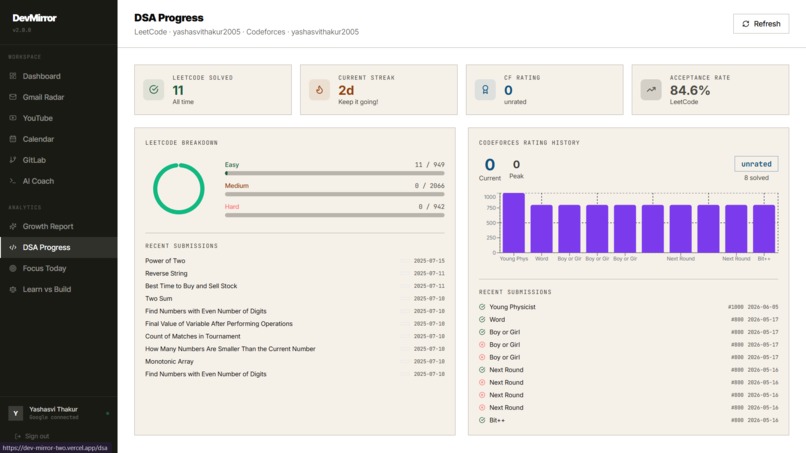Open the Growth Report page
This screenshot has width=806, height=453.
(59, 226)
